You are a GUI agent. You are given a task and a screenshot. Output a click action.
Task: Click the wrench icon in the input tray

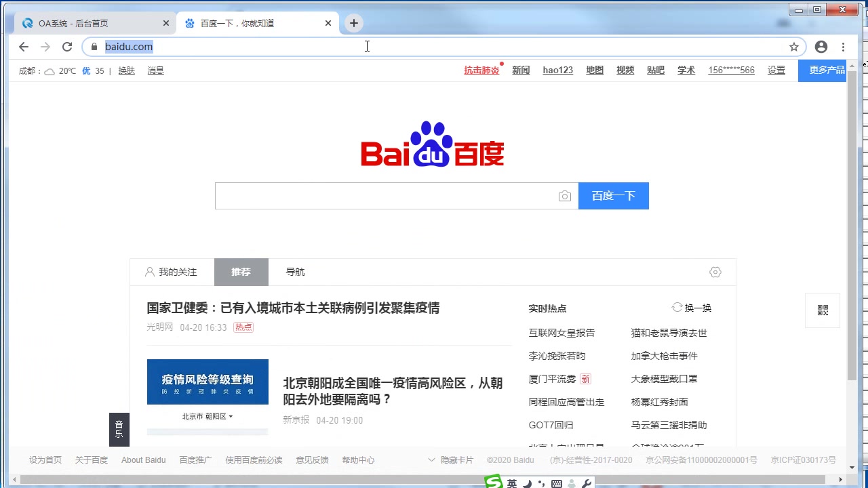[x=589, y=483]
